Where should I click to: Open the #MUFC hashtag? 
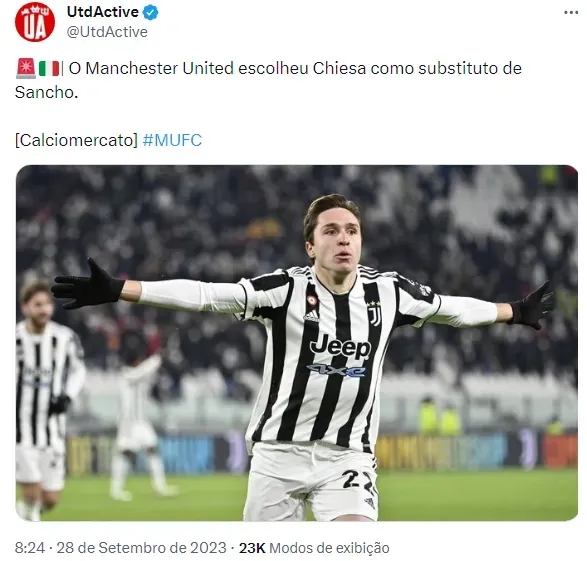click(172, 140)
